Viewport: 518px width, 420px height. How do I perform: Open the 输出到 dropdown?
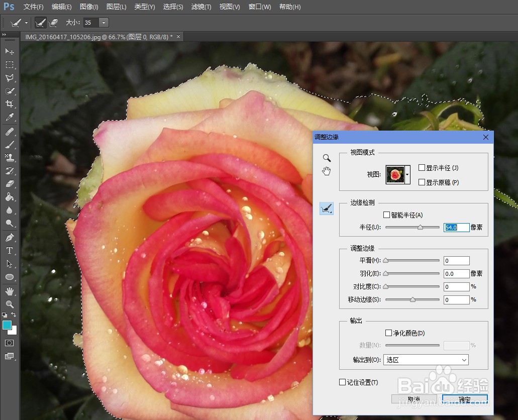coord(426,360)
